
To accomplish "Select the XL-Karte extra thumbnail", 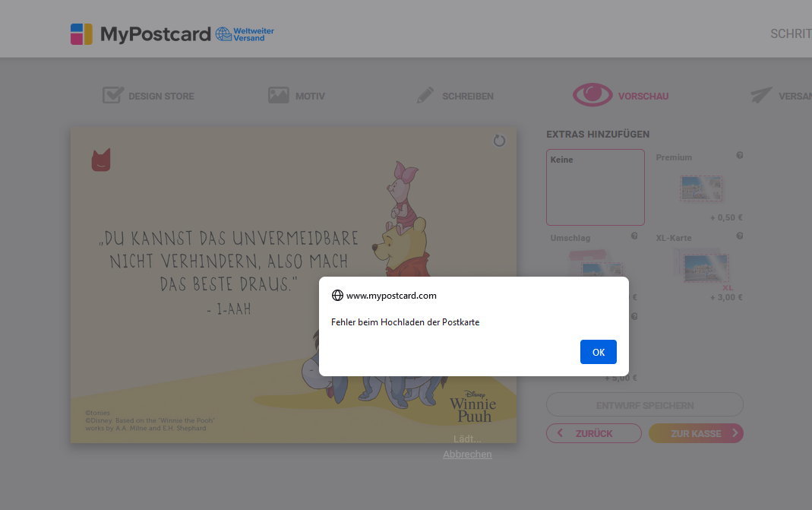I will (x=706, y=268).
